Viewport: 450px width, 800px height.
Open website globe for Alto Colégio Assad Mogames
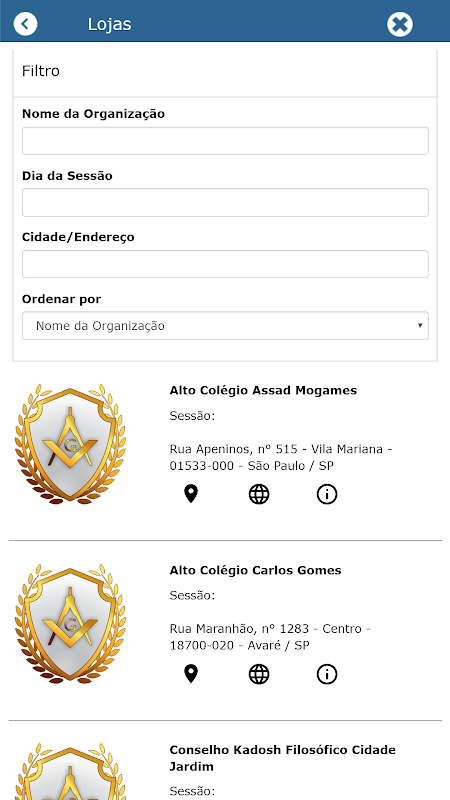[259, 494]
